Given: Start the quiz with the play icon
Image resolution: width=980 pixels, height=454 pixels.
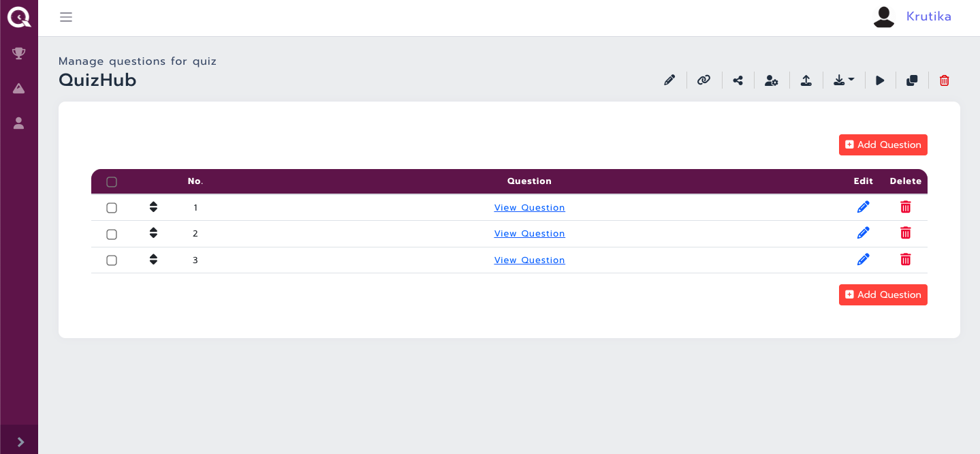Looking at the screenshot, I should click(880, 80).
